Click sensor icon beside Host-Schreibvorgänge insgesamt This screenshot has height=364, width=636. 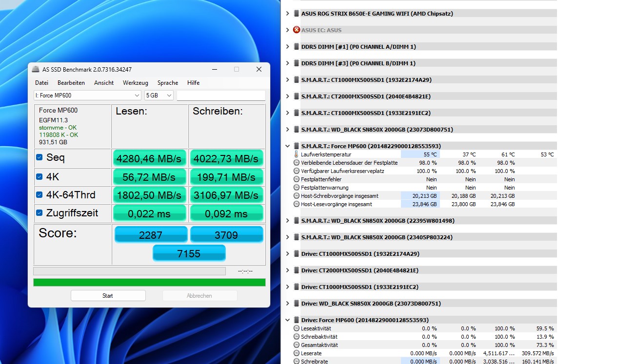click(297, 196)
